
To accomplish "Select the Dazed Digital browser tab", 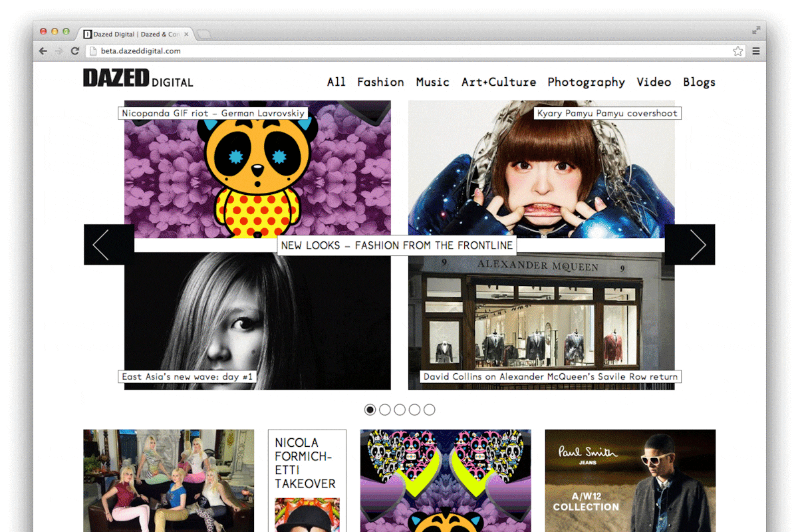I will (136, 34).
